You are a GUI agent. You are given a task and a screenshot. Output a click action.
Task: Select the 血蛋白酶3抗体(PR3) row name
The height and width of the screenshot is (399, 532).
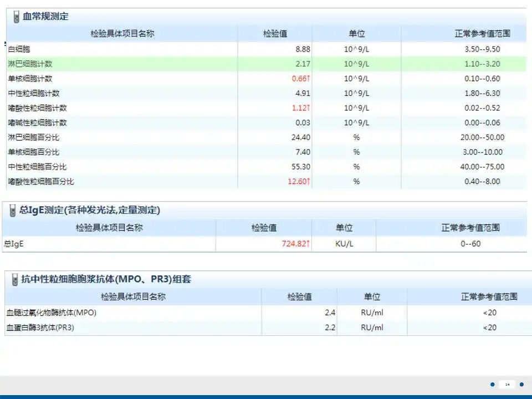pyautogui.click(x=40, y=328)
